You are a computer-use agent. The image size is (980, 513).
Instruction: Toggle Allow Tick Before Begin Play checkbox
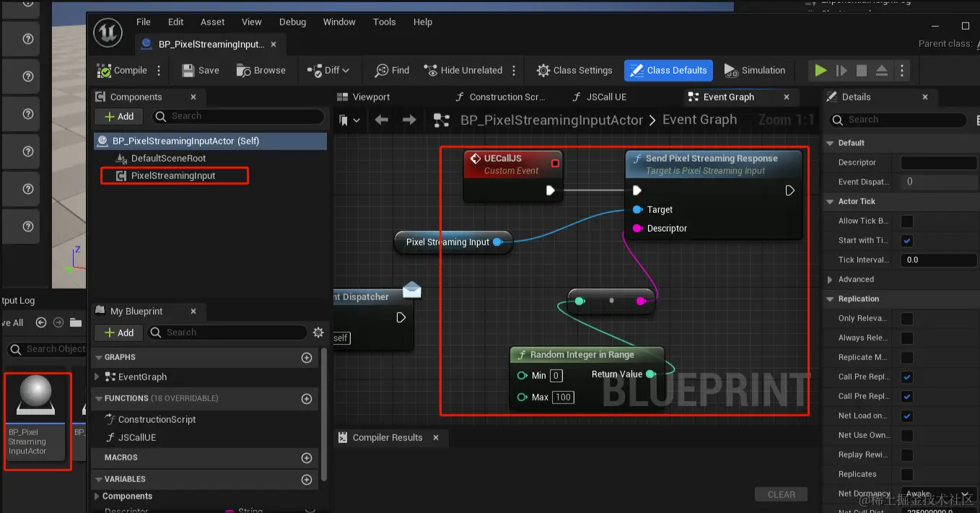pyautogui.click(x=907, y=221)
